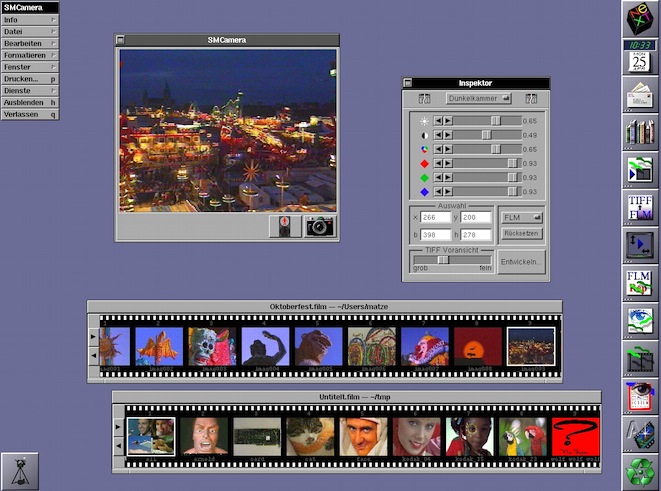This screenshot has height=491, width=661.
Task: Open the TIFF to FLM converter dock icon
Action: click(x=640, y=208)
